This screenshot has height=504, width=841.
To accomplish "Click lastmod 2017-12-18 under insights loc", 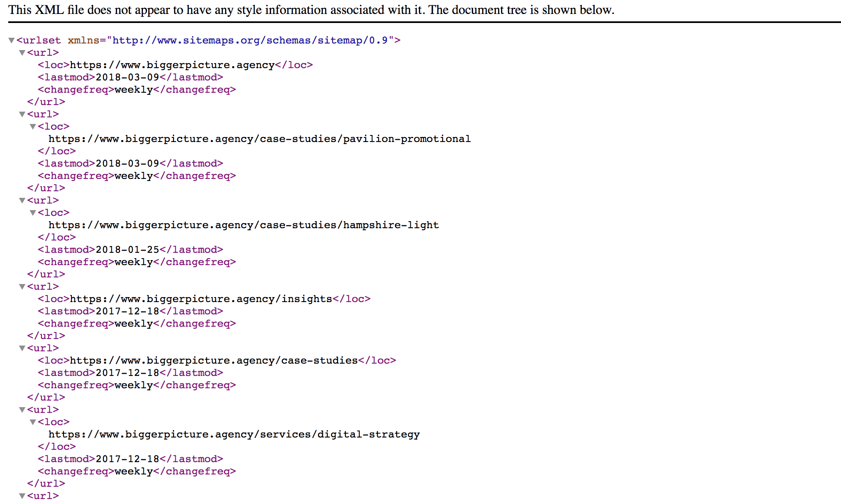I will [127, 311].
